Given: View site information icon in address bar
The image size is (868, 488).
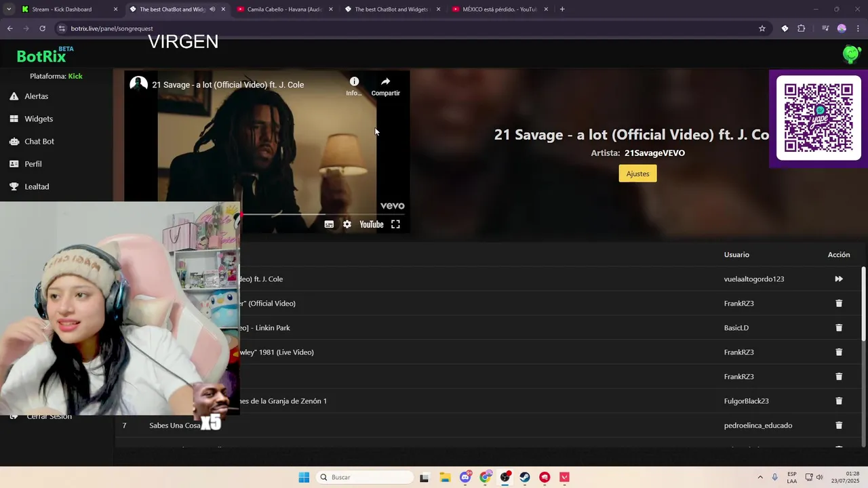Looking at the screenshot, I should [x=62, y=28].
